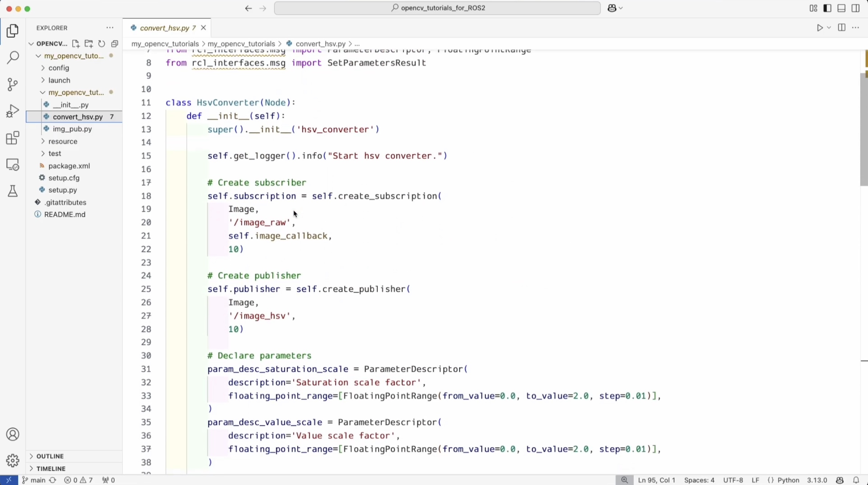The image size is (868, 485).
Task: Open Source Control view
Action: click(x=13, y=84)
